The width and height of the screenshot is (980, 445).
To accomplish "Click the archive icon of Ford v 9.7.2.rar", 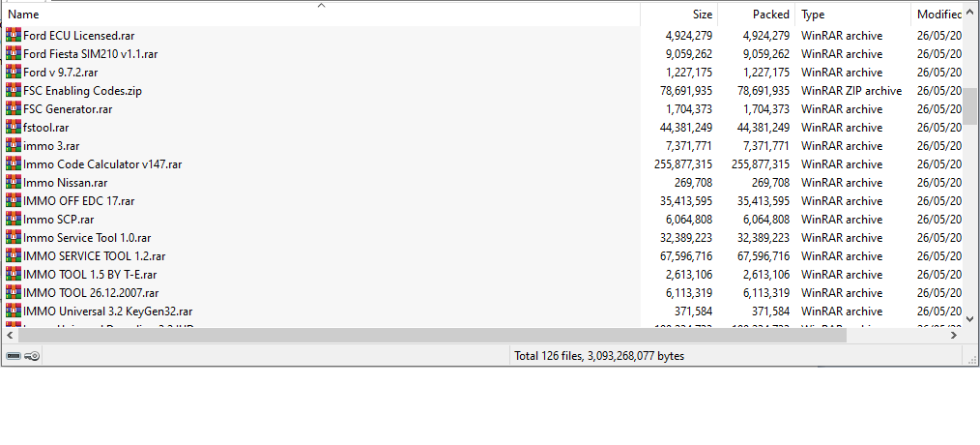I will (14, 72).
